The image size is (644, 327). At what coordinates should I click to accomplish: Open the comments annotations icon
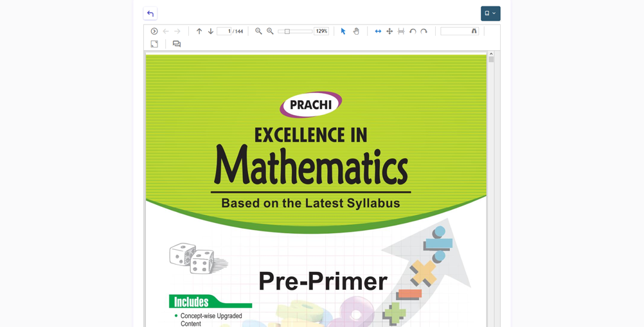tap(177, 44)
